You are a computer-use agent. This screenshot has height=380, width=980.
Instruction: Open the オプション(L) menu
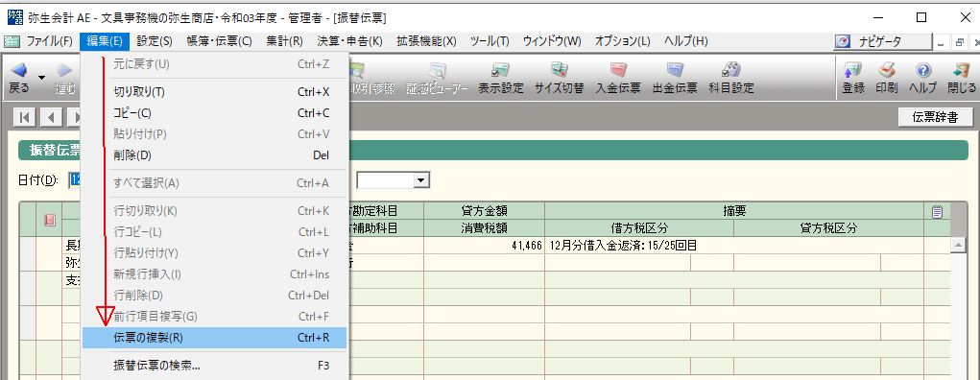[623, 41]
